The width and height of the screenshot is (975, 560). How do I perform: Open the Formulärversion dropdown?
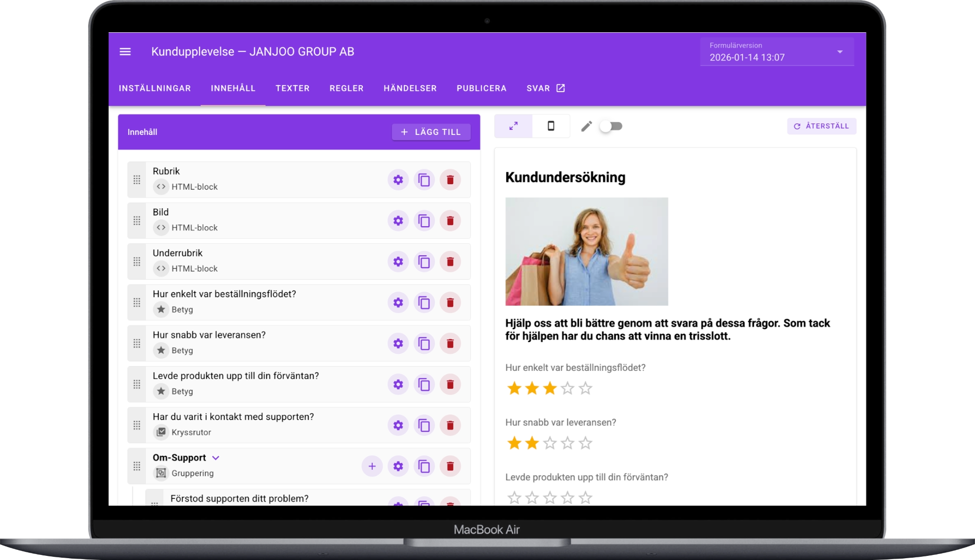777,52
